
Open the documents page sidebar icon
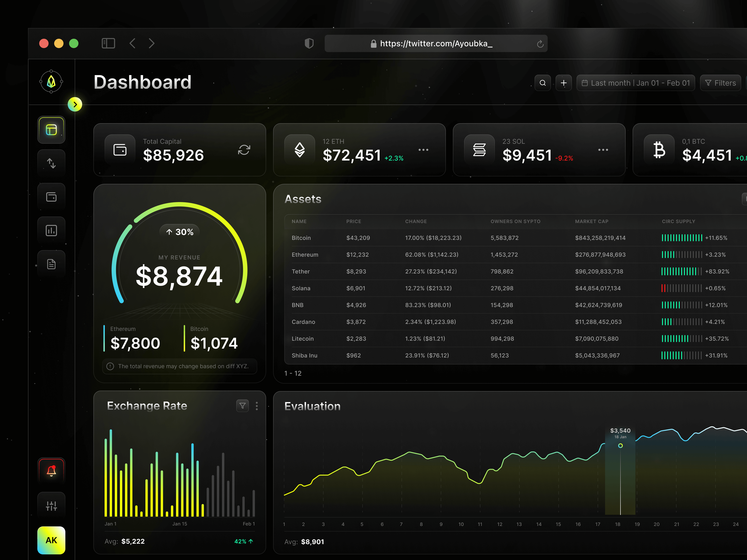pos(51,264)
